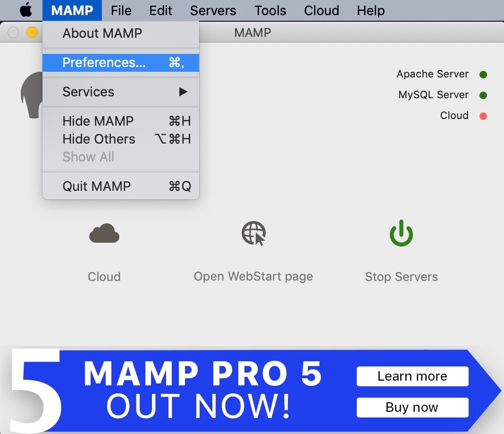The width and height of the screenshot is (504, 434).
Task: Open the Help menu
Action: (x=370, y=10)
